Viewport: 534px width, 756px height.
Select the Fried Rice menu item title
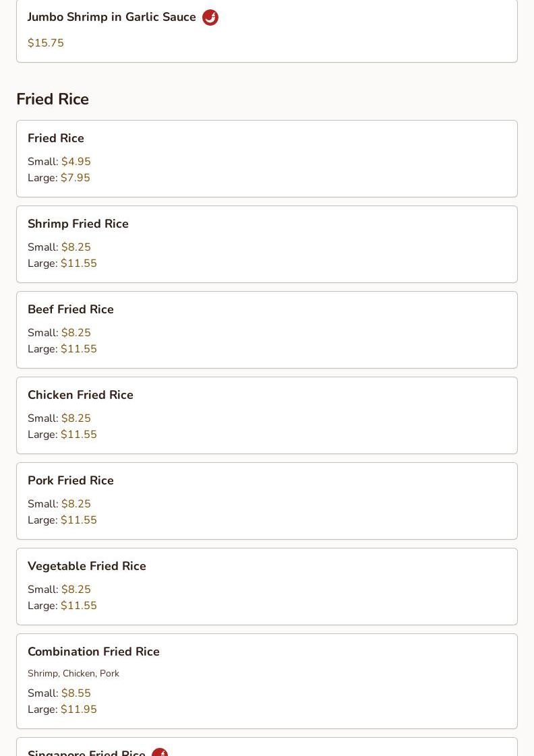click(x=56, y=138)
